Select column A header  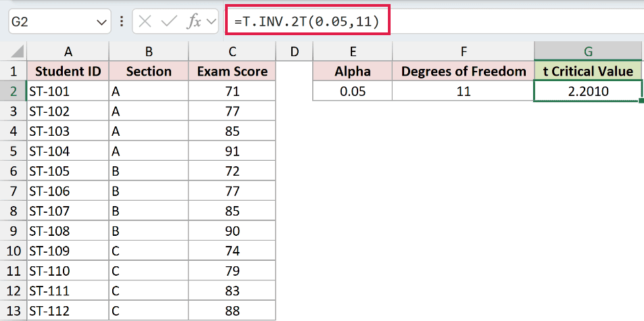pos(68,51)
